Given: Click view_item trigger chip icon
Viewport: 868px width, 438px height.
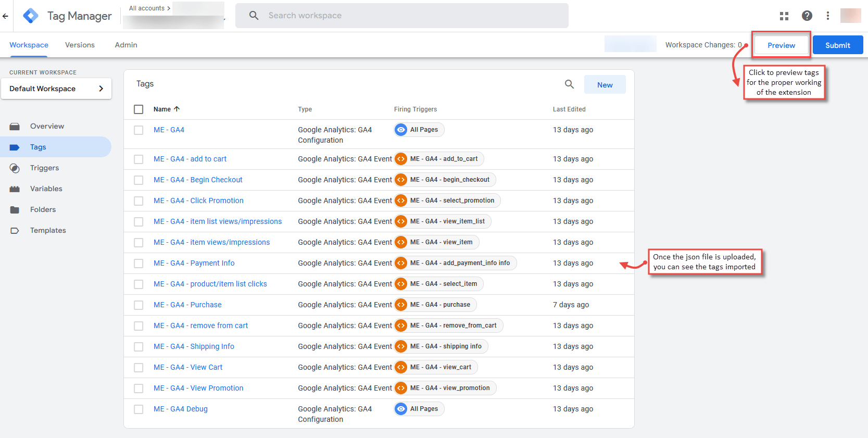Looking at the screenshot, I should [x=401, y=242].
